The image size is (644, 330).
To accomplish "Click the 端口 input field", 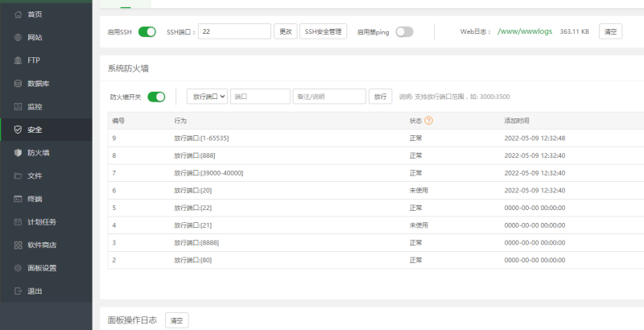I will (260, 97).
